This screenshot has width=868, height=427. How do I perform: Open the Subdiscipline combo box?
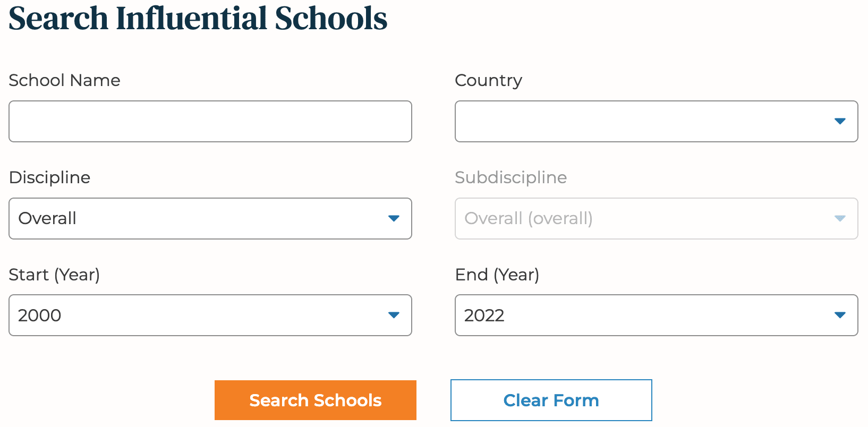657,218
